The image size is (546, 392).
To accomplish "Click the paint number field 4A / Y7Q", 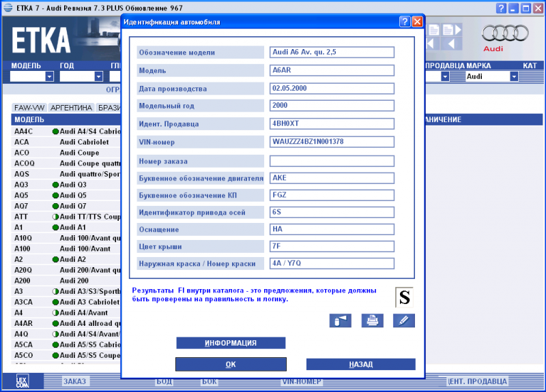I will (x=332, y=263).
